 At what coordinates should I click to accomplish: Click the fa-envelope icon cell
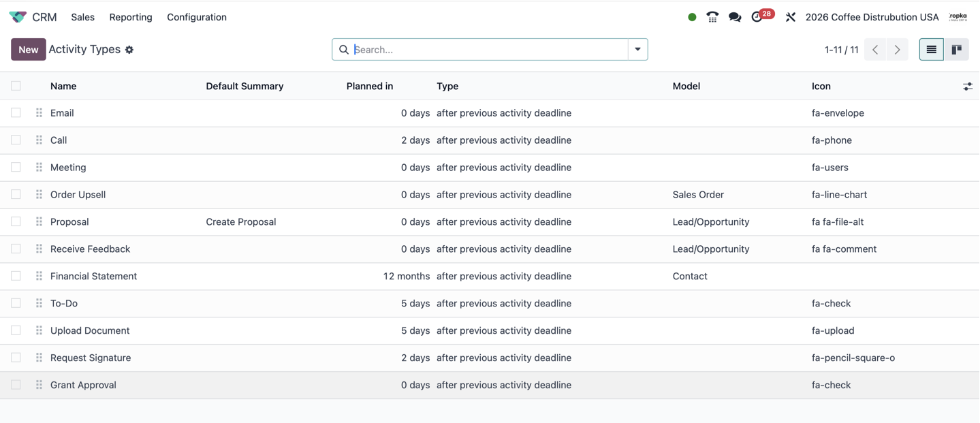(838, 113)
